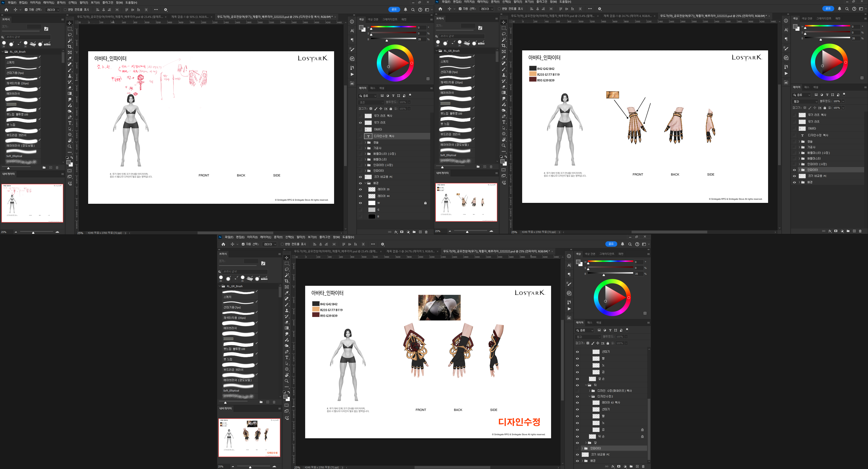868x469 pixels.
Task: Choose the Crop tool in top-left window
Action: coord(70,47)
